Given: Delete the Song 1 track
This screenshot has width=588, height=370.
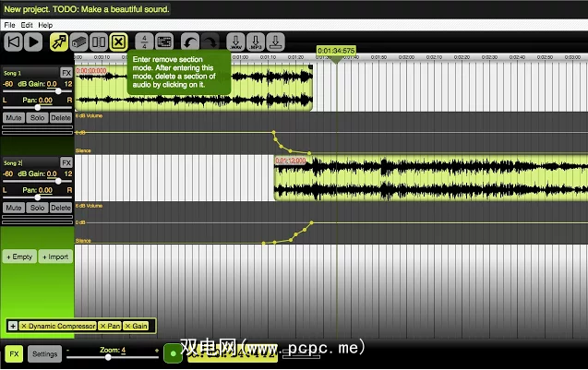Looking at the screenshot, I should [61, 118].
